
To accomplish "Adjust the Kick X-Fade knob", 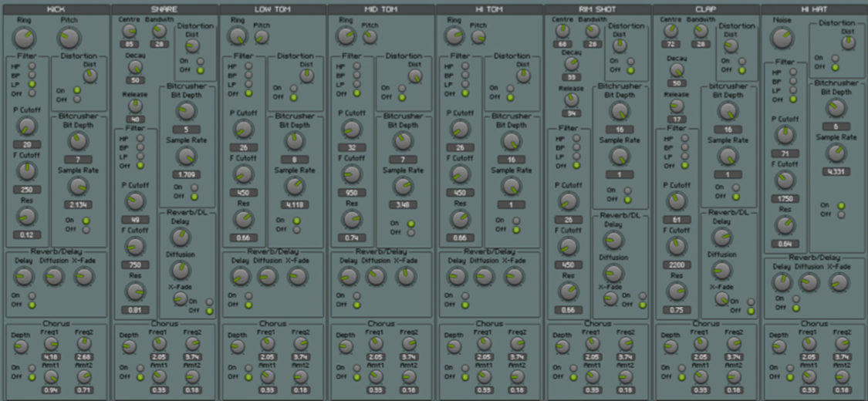I will pos(83,276).
